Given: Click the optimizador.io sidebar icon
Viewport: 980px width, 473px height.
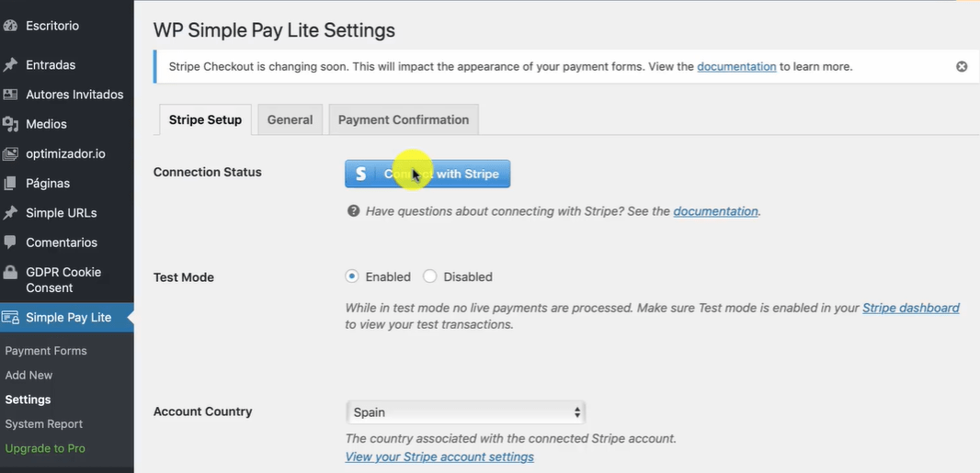Looking at the screenshot, I should (x=10, y=153).
